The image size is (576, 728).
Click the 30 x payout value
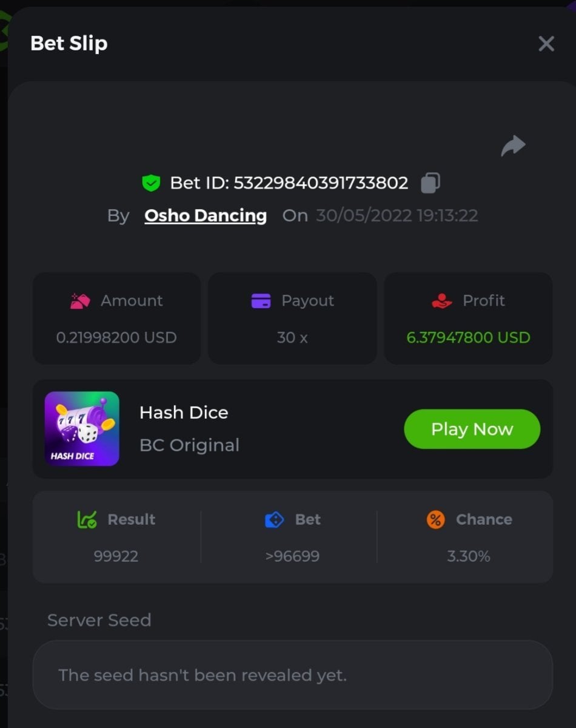click(292, 337)
